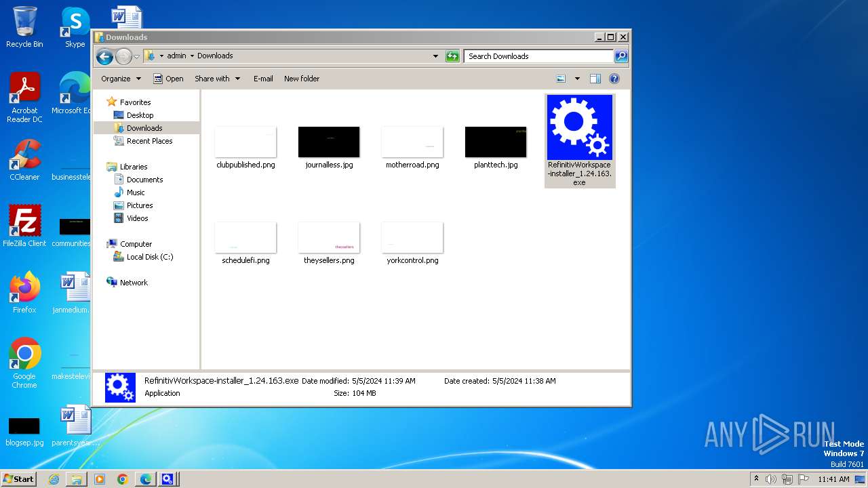Select the clubpublished.png file

pos(245,147)
